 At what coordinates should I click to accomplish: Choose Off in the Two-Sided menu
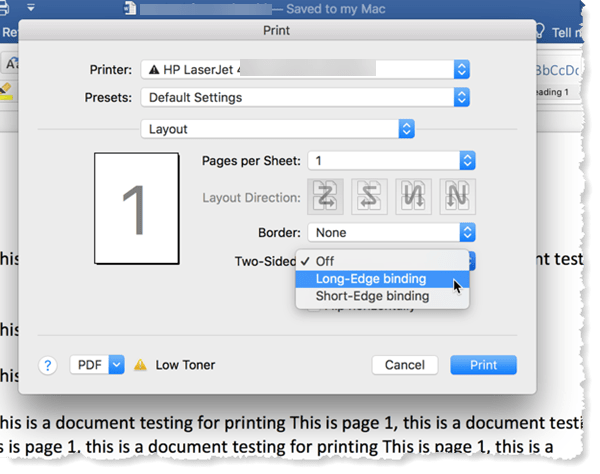[x=382, y=261]
